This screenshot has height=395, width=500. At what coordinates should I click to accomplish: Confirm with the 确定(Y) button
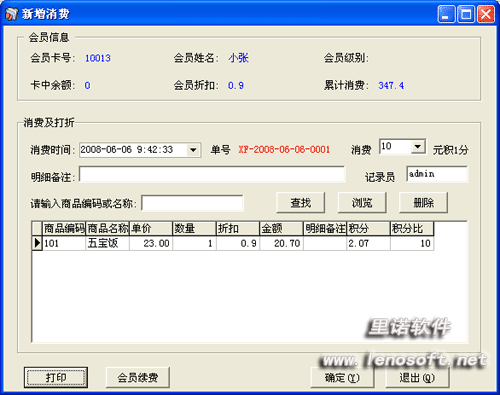click(342, 377)
